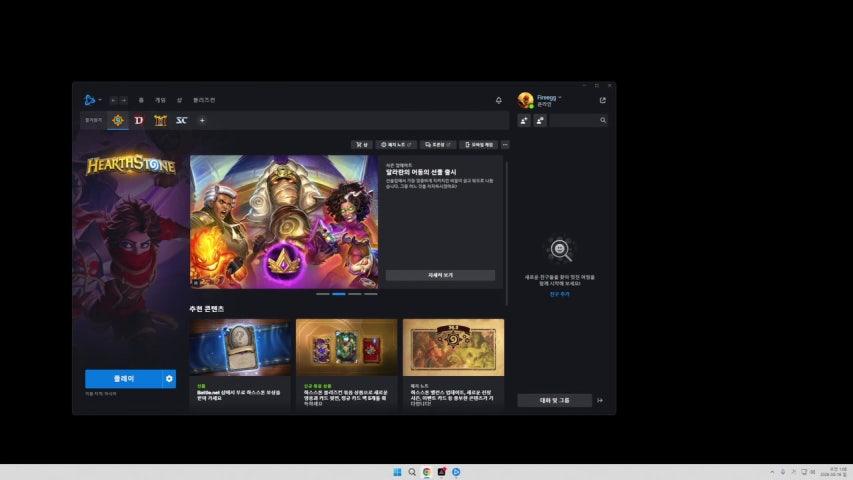Open game settings gear beside play
Screen dimensions: 853x480
coord(169,379)
